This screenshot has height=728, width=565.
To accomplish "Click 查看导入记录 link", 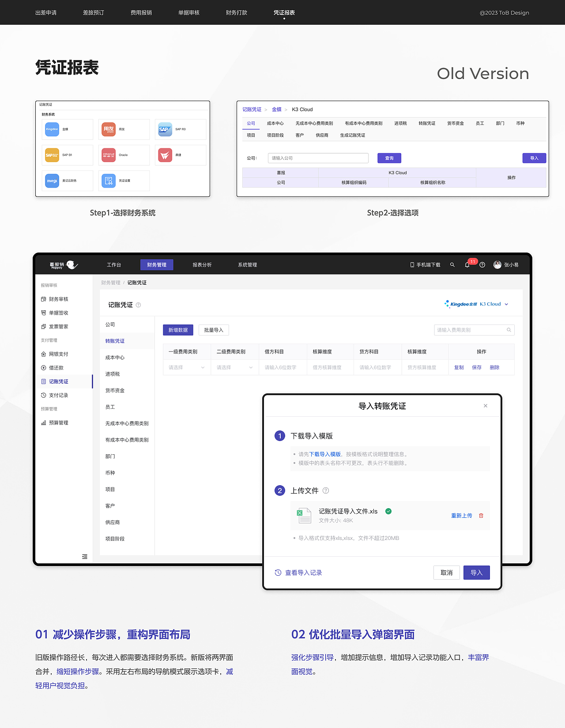I will [298, 573].
